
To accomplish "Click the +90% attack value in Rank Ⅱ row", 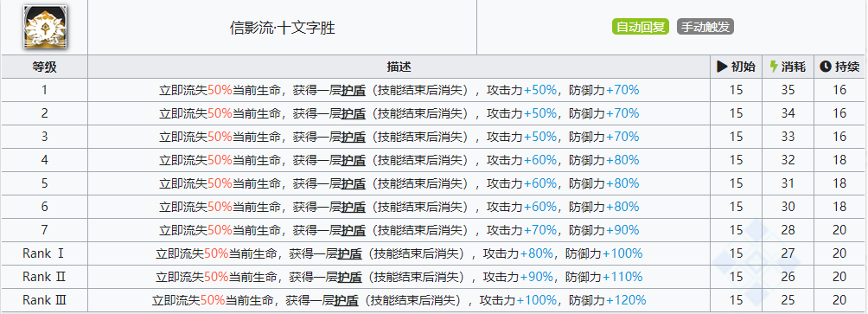I will coord(536,277).
